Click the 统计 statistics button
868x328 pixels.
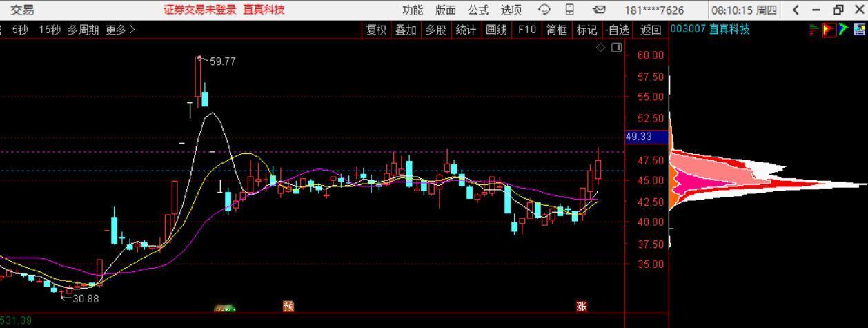466,30
